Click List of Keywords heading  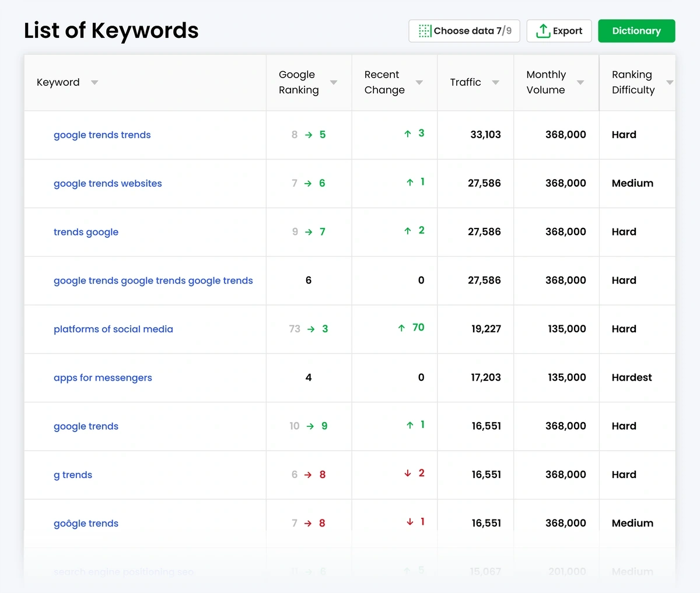tap(111, 30)
